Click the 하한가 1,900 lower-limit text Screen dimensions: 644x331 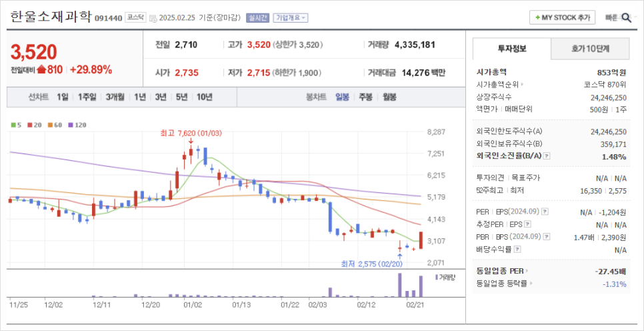297,73
